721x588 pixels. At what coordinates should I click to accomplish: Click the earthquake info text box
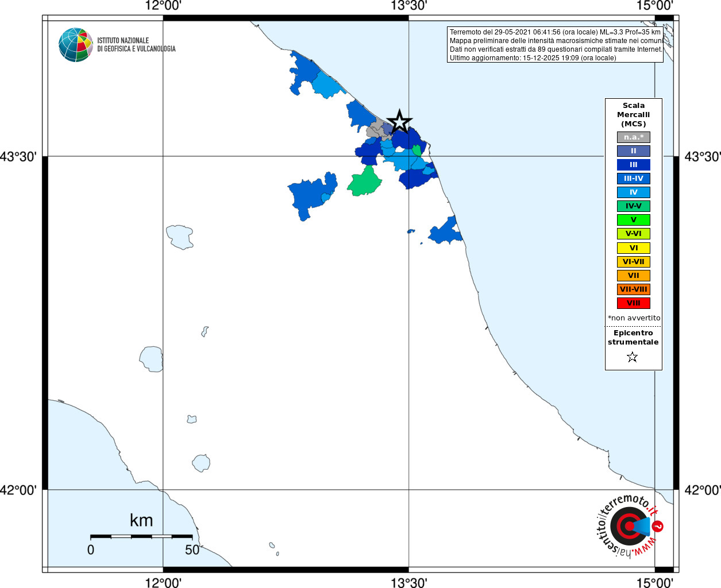(x=555, y=45)
